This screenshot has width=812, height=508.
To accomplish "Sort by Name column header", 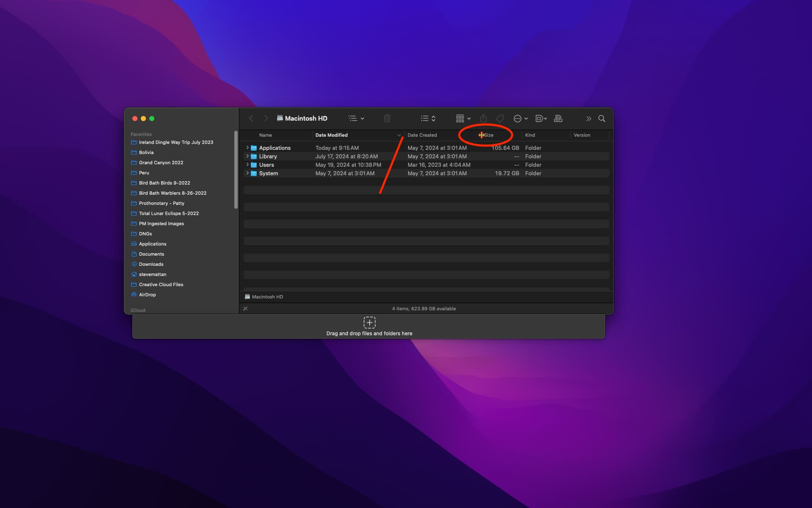I will [266, 135].
